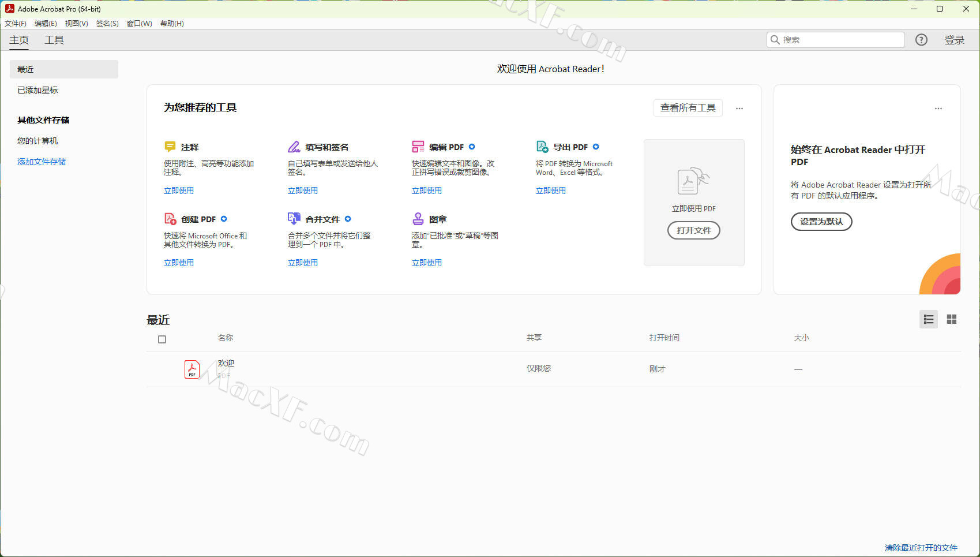The width and height of the screenshot is (980, 557).
Task: Select 最近 in the sidebar
Action: coord(64,69)
